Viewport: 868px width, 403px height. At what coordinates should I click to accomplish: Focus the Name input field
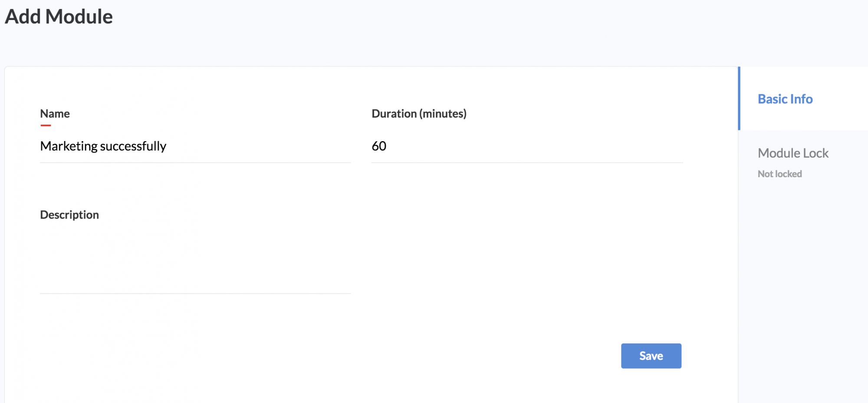[x=195, y=146]
